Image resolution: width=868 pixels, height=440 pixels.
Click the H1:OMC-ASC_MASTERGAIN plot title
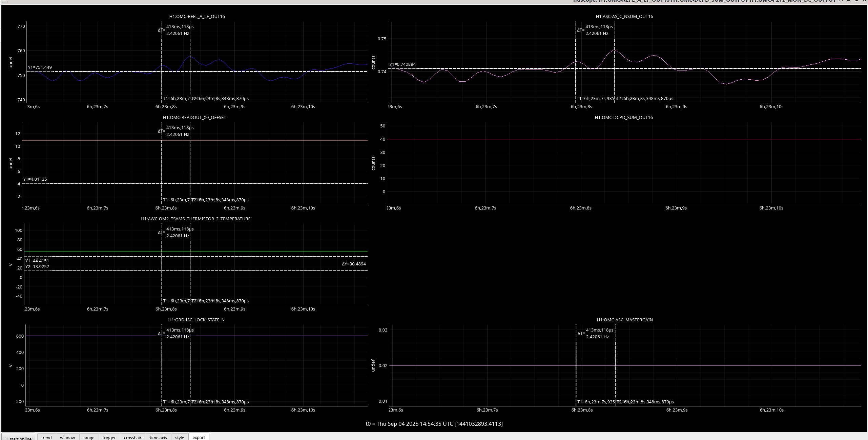coord(624,320)
